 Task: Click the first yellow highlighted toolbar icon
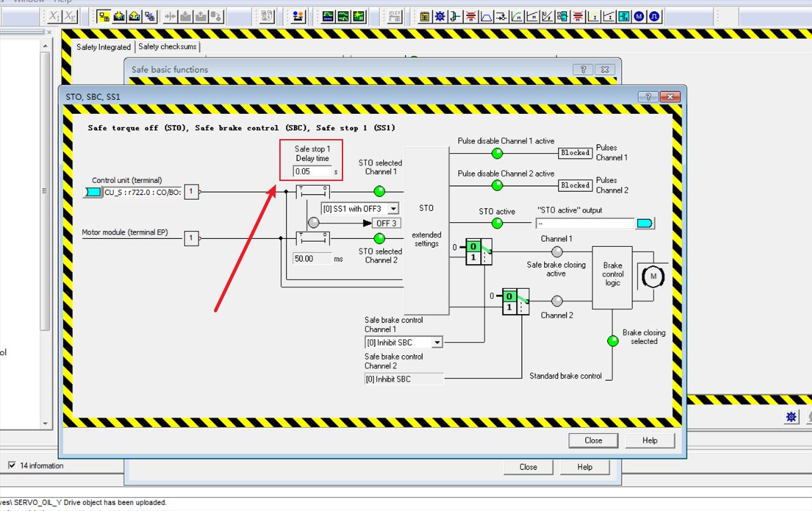[104, 17]
